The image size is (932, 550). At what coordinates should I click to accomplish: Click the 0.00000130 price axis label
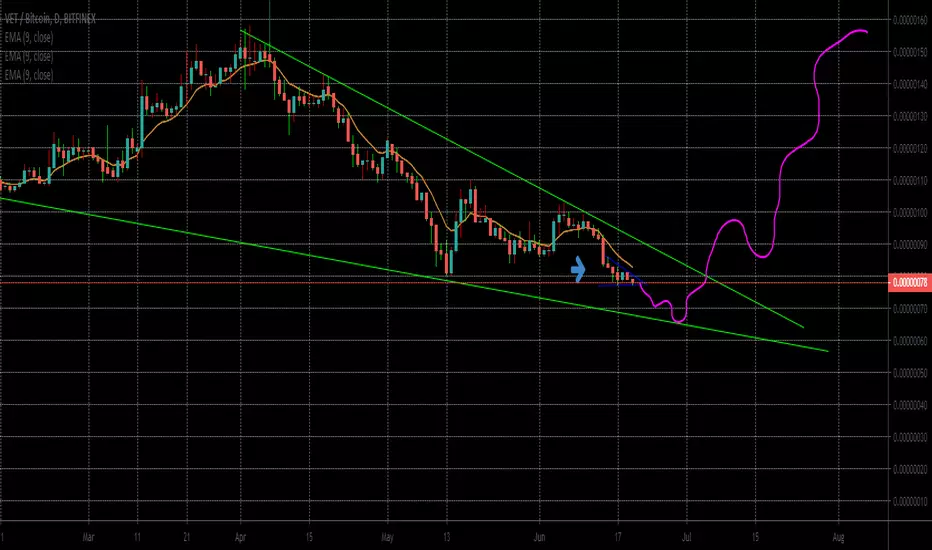point(910,116)
